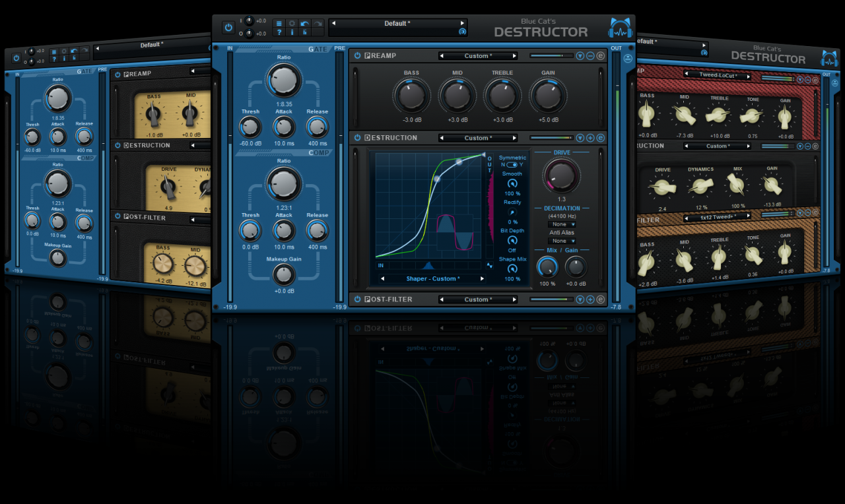Click the redo arrow icon
The height and width of the screenshot is (504, 845).
[x=318, y=23]
